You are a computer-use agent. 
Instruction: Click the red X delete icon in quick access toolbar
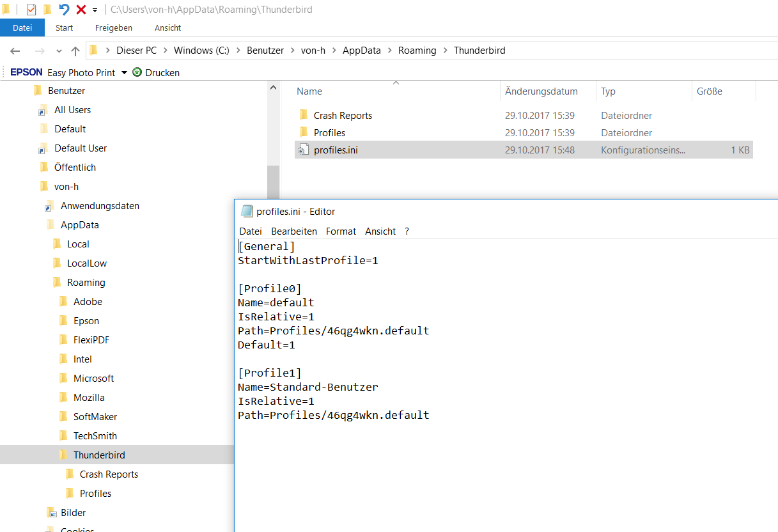81,10
